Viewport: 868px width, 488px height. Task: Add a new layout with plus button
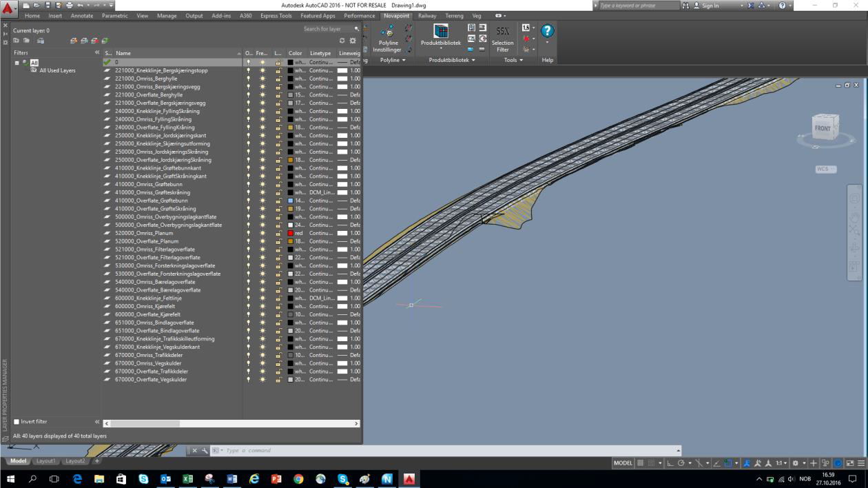pos(96,461)
